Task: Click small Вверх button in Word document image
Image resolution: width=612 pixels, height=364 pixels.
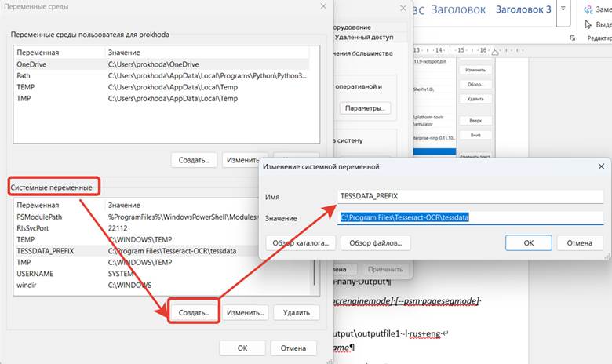Action: click(x=475, y=121)
